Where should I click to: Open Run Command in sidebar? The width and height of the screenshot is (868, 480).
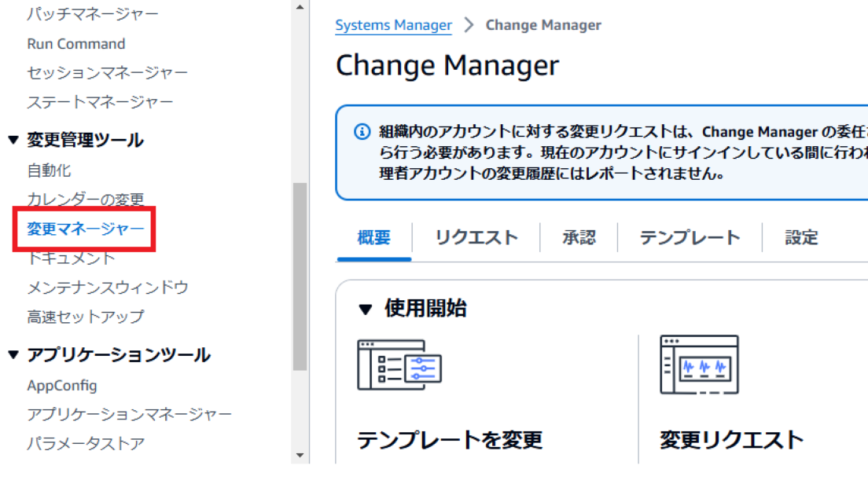(x=76, y=44)
